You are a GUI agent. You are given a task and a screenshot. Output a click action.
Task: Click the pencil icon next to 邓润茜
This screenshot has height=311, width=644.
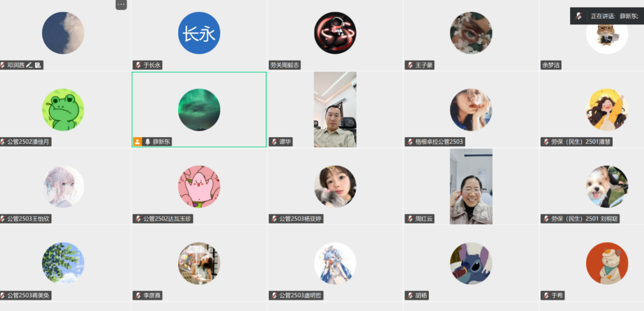(29, 65)
